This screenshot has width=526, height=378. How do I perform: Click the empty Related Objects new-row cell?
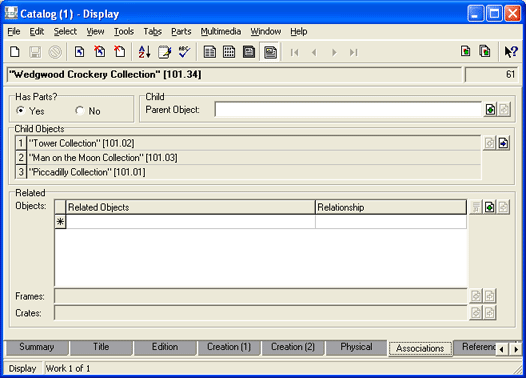point(191,222)
